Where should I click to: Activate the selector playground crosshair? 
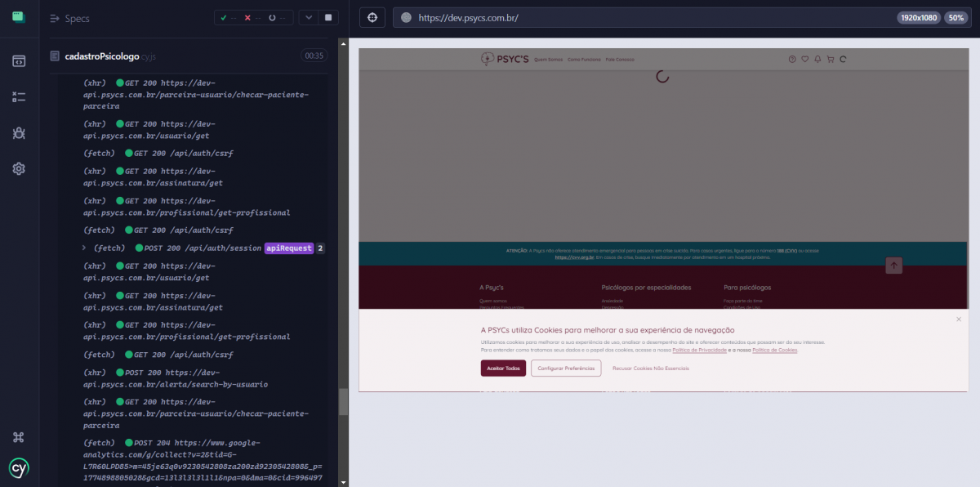372,17
